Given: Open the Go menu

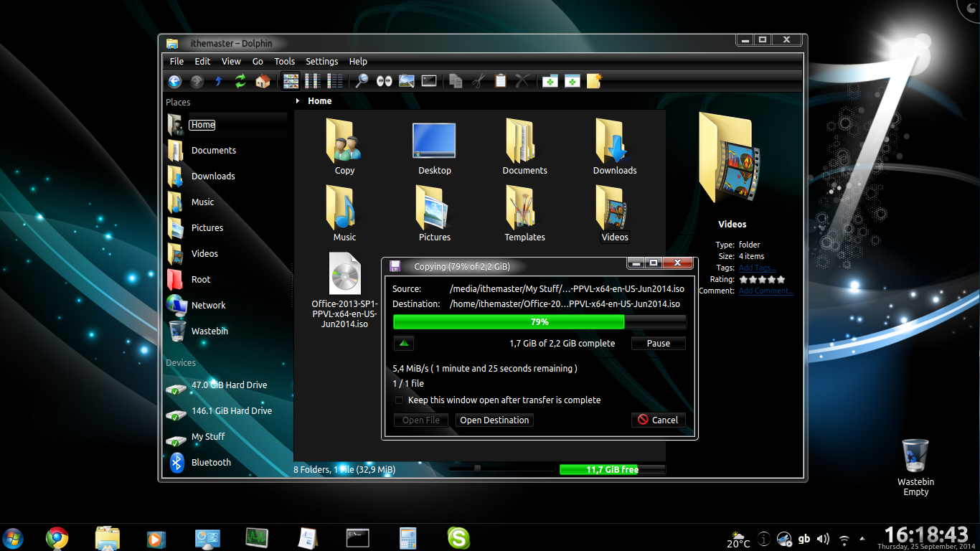Looking at the screenshot, I should [258, 61].
